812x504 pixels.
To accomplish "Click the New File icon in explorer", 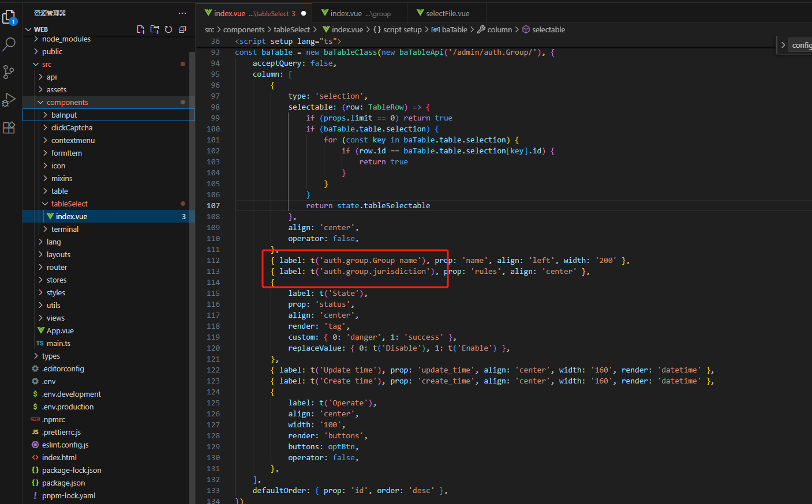I will (141, 29).
